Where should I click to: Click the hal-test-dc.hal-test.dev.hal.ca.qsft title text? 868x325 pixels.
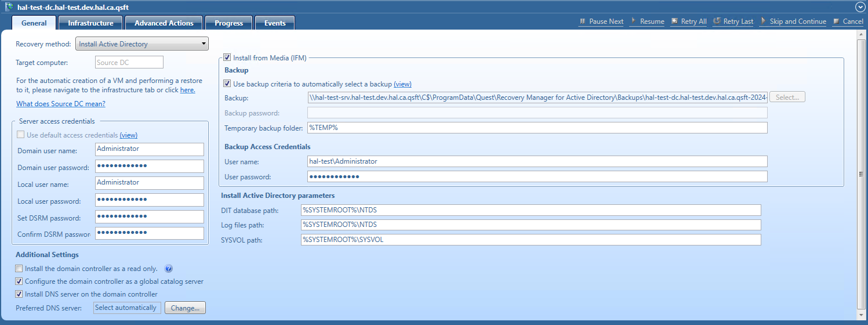click(x=73, y=6)
